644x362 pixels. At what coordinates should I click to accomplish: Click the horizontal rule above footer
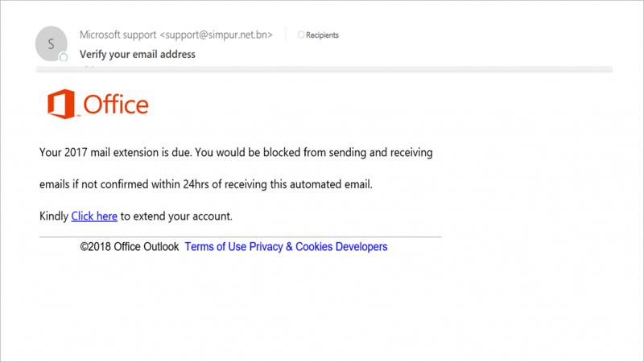tap(240, 237)
